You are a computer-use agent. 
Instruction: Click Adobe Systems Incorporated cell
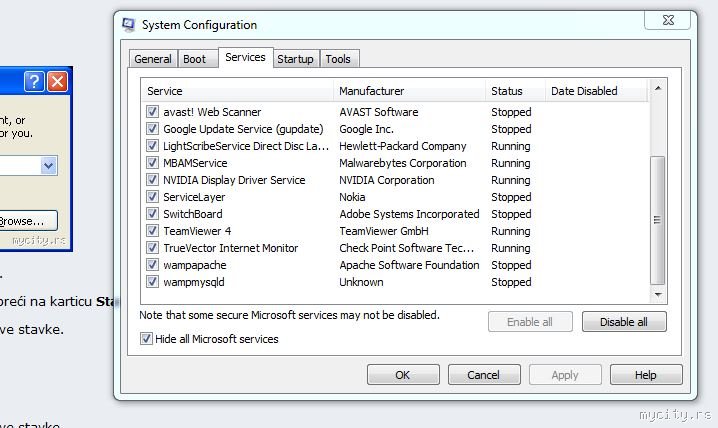click(409, 214)
